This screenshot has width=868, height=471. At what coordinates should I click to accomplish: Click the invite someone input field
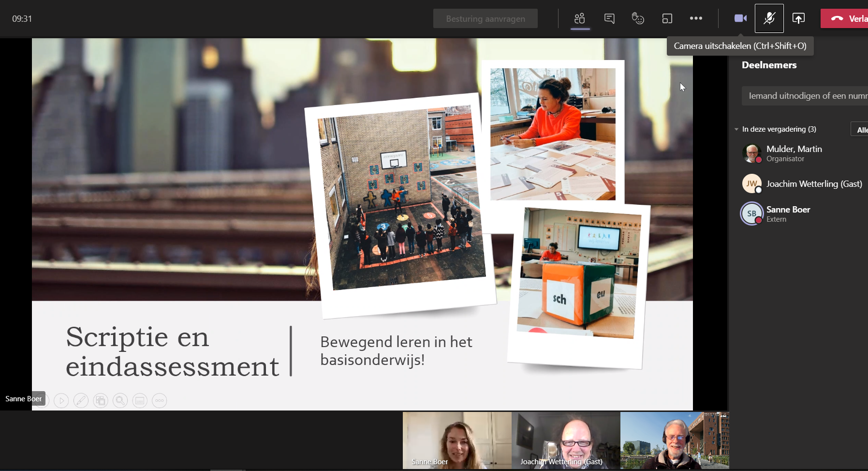(805, 96)
